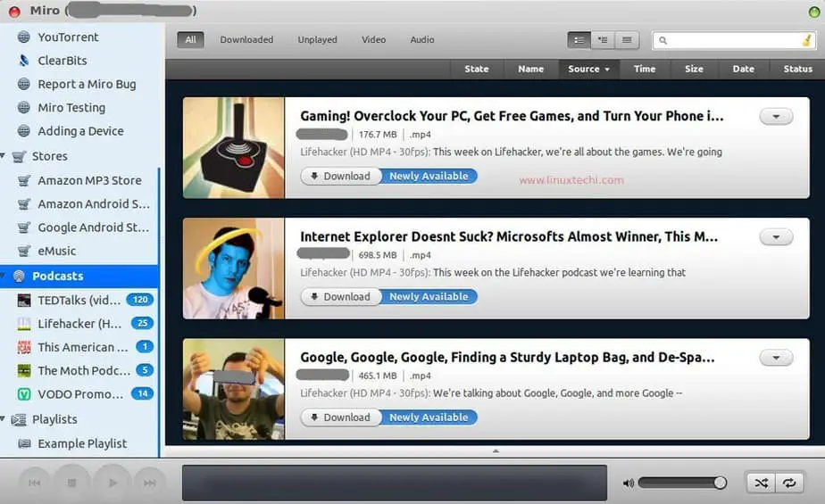Clear search with the broom icon
This screenshot has width=825, height=504.
(x=806, y=40)
